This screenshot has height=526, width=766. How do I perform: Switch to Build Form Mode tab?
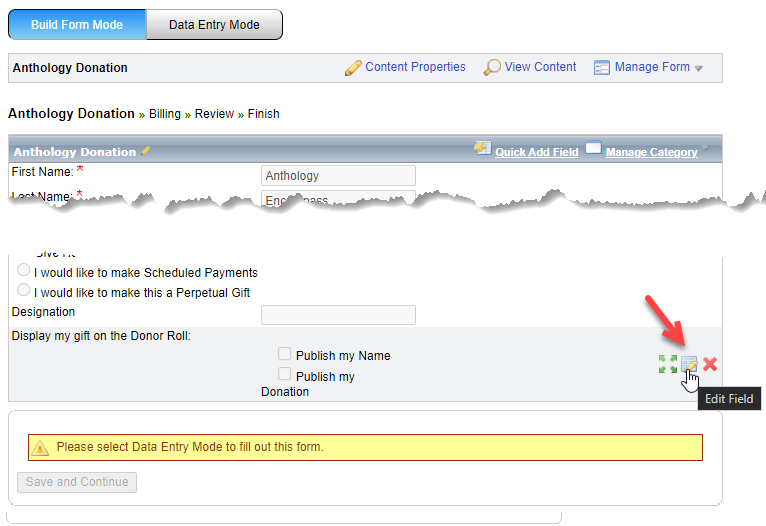tap(78, 25)
